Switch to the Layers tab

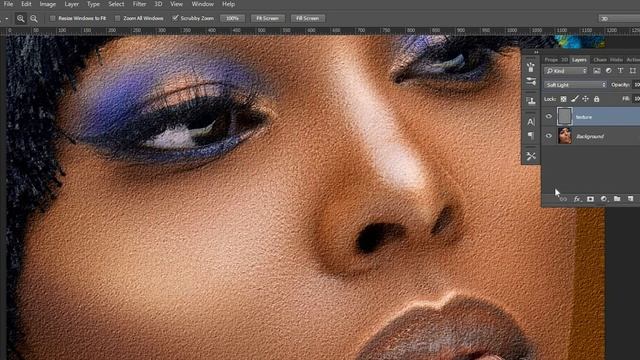[x=579, y=60]
